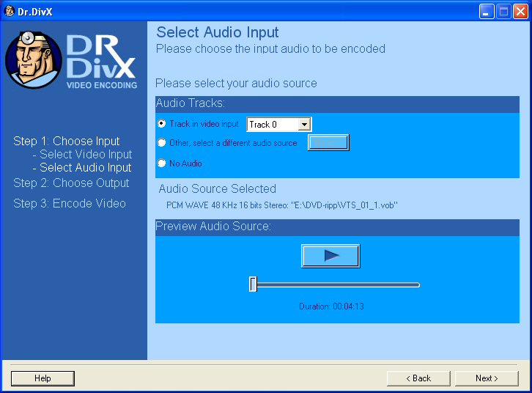The width and height of the screenshot is (532, 393).
Task: Open '- Select Audio Input' sidebar step
Action: [82, 168]
